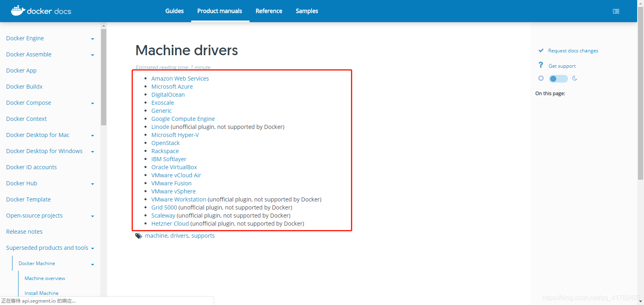Expand the Open-source projects arrow
This screenshot has width=644, height=305.
[x=93, y=216]
